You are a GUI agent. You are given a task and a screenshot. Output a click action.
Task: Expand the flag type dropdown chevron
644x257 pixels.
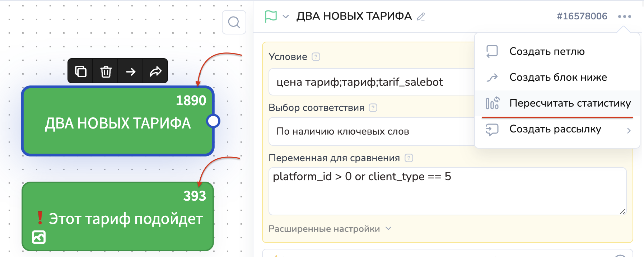click(x=286, y=17)
